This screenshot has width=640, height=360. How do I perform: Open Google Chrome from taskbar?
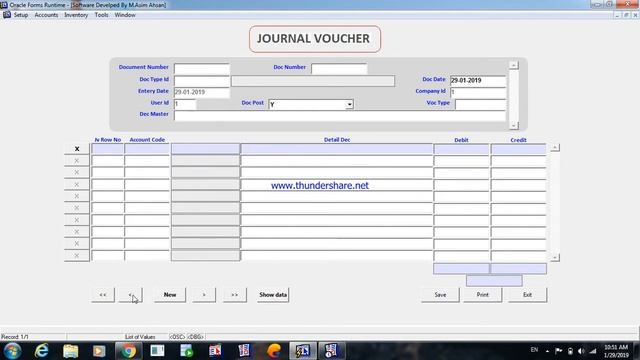(x=128, y=351)
